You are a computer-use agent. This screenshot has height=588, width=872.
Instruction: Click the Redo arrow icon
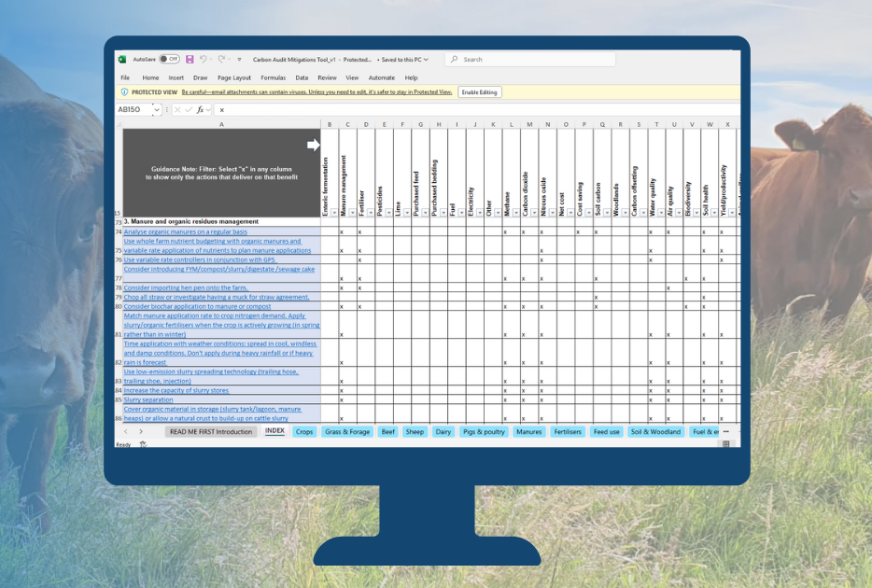pyautogui.click(x=221, y=59)
